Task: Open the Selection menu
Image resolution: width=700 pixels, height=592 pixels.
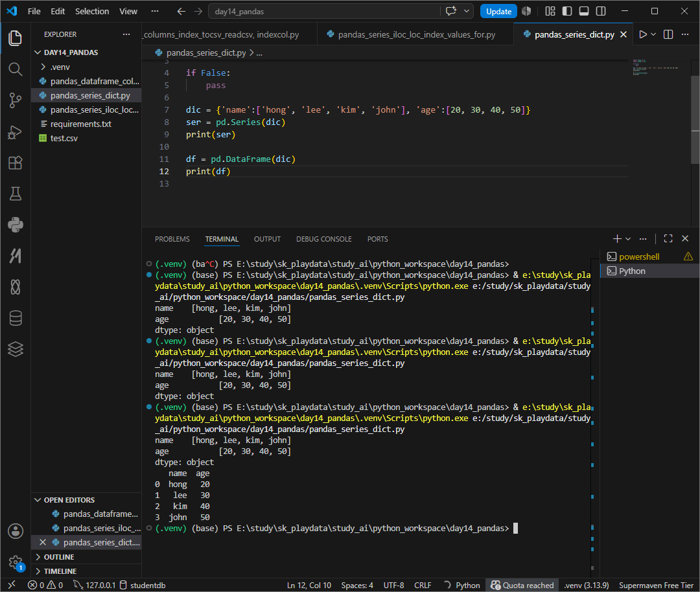Action: tap(92, 11)
